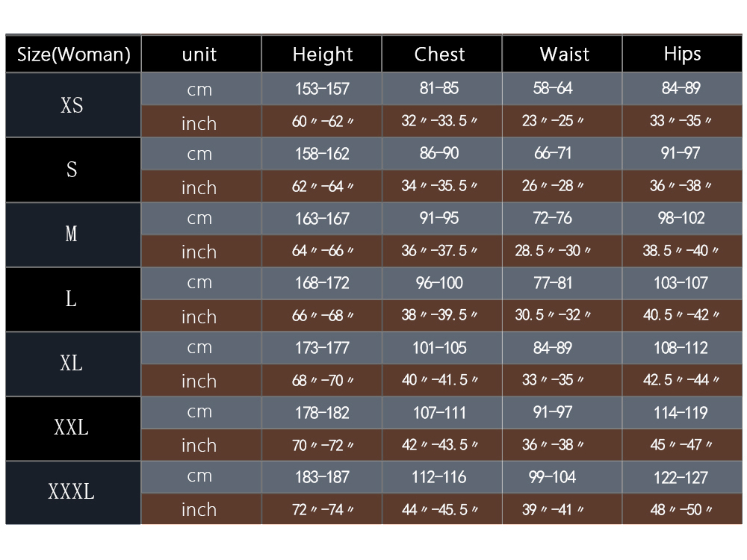Click the L size label
This screenshot has width=747, height=560.
pos(72,299)
